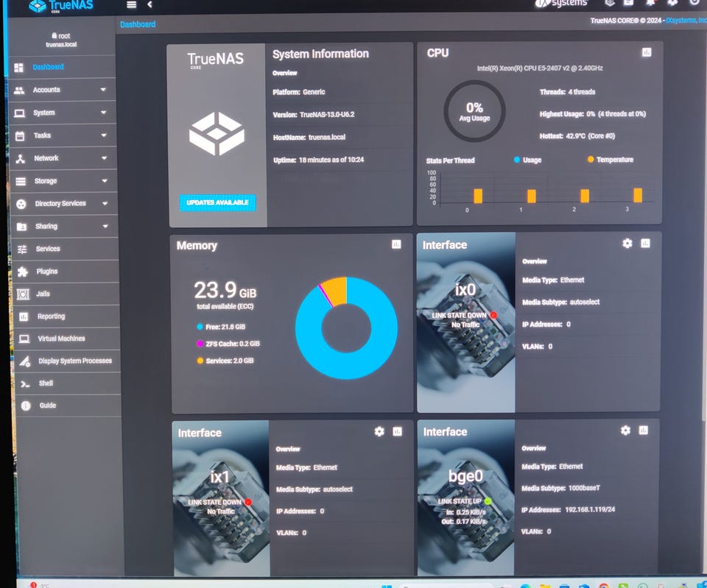The image size is (707, 588).
Task: Expand the Directory Services menu arrow
Action: [x=105, y=203]
